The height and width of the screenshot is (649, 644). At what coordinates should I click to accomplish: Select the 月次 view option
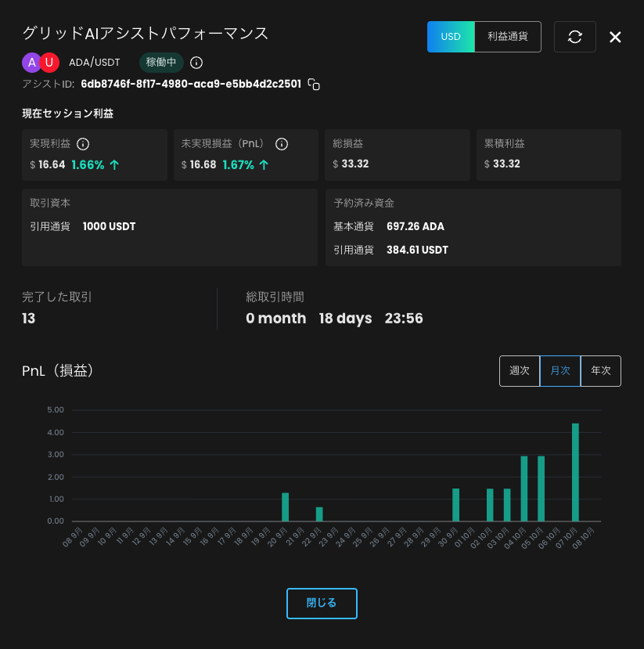[x=560, y=370]
